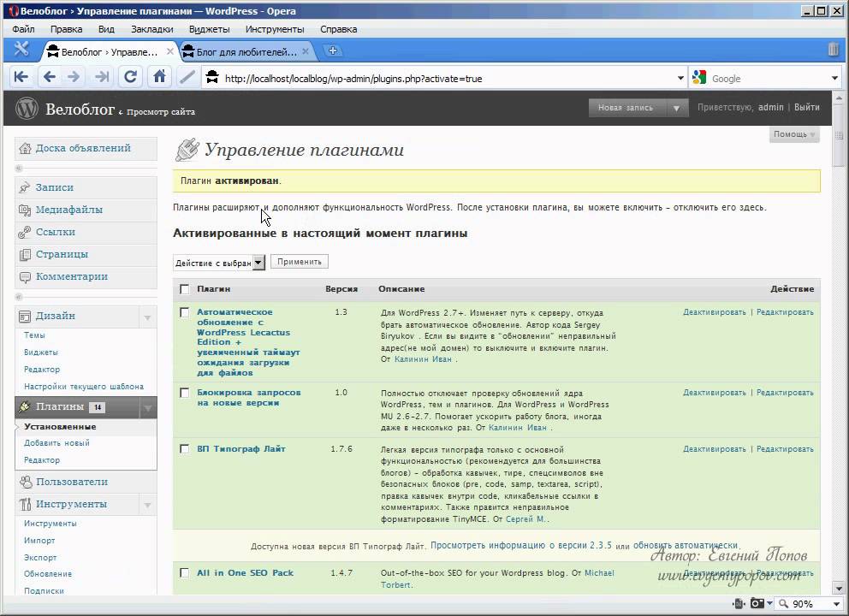
Task: Click the Медиафайлы icon in sidebar
Action: click(x=25, y=210)
